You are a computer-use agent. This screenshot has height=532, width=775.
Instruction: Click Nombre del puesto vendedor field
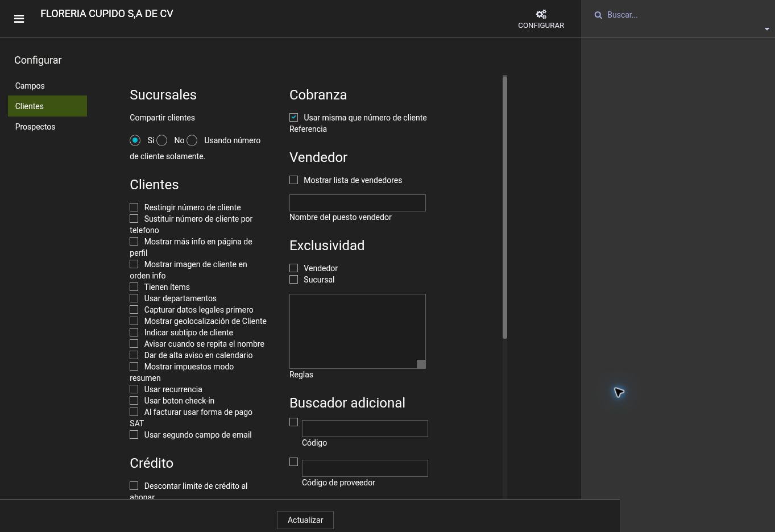click(358, 203)
